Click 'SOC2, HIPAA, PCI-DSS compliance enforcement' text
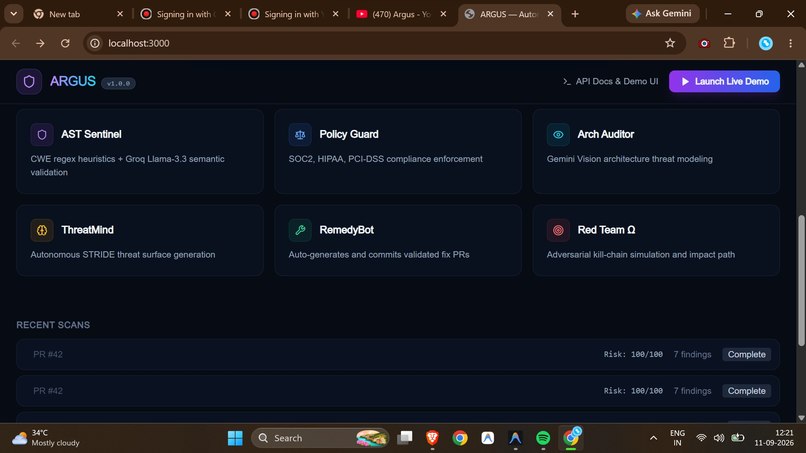The height and width of the screenshot is (453, 806). tap(386, 159)
